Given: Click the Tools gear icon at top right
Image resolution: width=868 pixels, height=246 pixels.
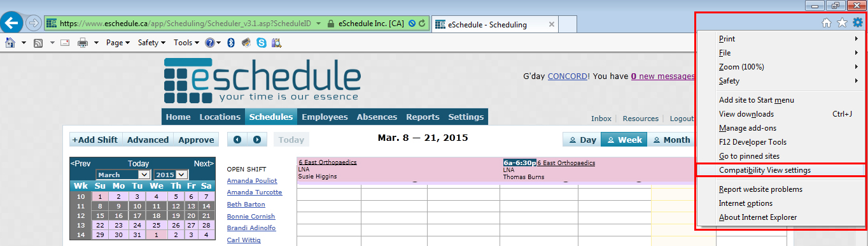Looking at the screenshot, I should point(858,23).
